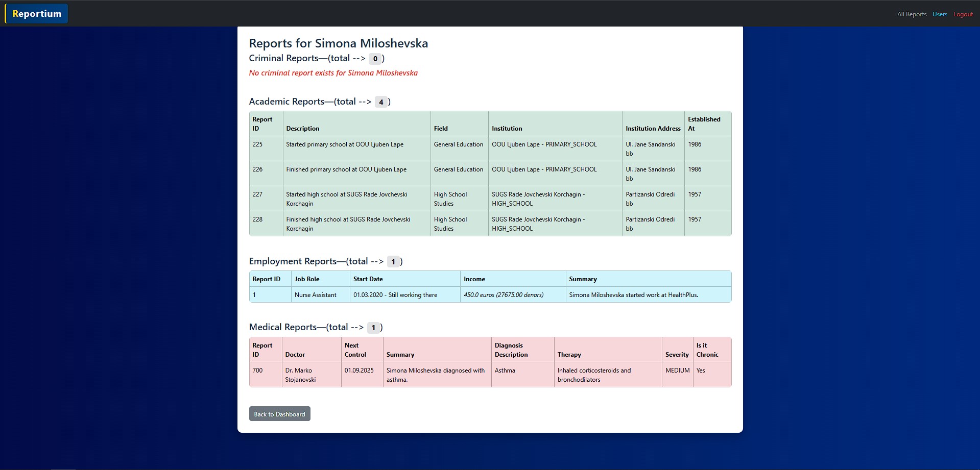Select 'Started high school at SUGS Rade Jovchevski' cell
The height and width of the screenshot is (470, 980).
[x=356, y=199]
